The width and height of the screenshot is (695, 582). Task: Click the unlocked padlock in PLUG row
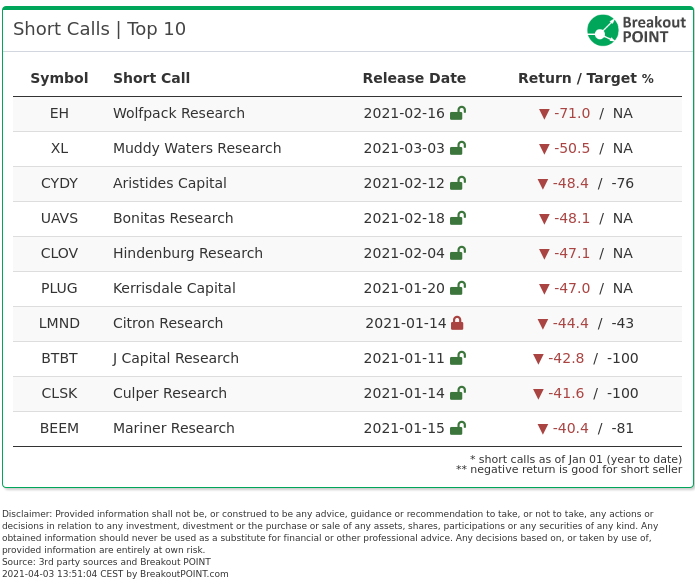(x=457, y=288)
